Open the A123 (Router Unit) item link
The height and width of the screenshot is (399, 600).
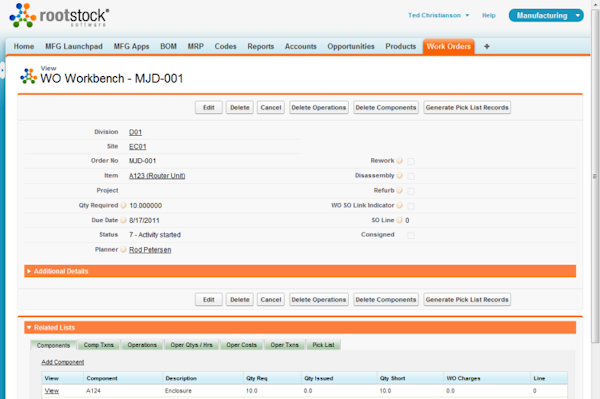pyautogui.click(x=157, y=176)
